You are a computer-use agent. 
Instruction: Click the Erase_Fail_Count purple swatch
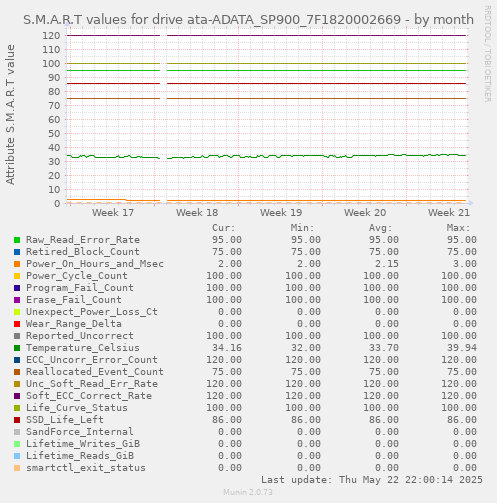pyautogui.click(x=17, y=300)
